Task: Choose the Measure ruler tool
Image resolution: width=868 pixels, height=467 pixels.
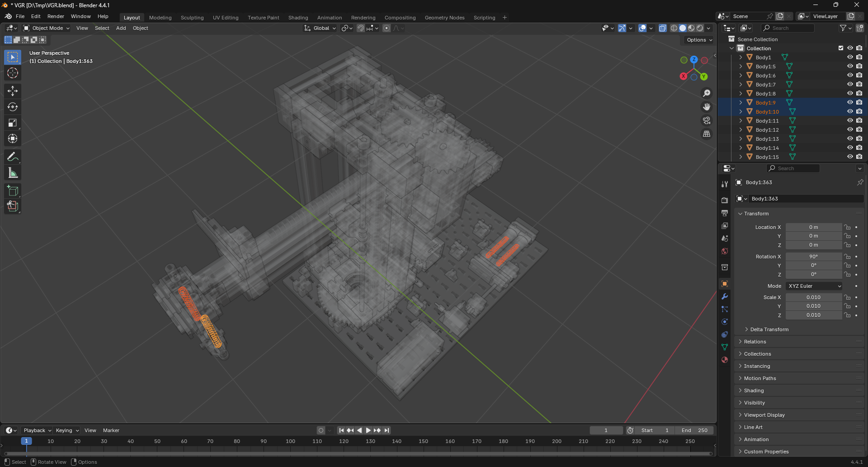Action: point(13,173)
